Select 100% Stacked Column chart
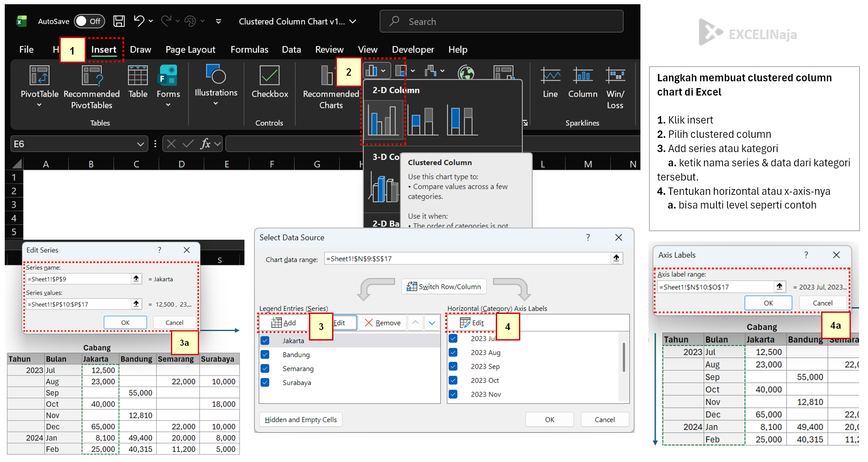The image size is (868, 462). pyautogui.click(x=462, y=120)
